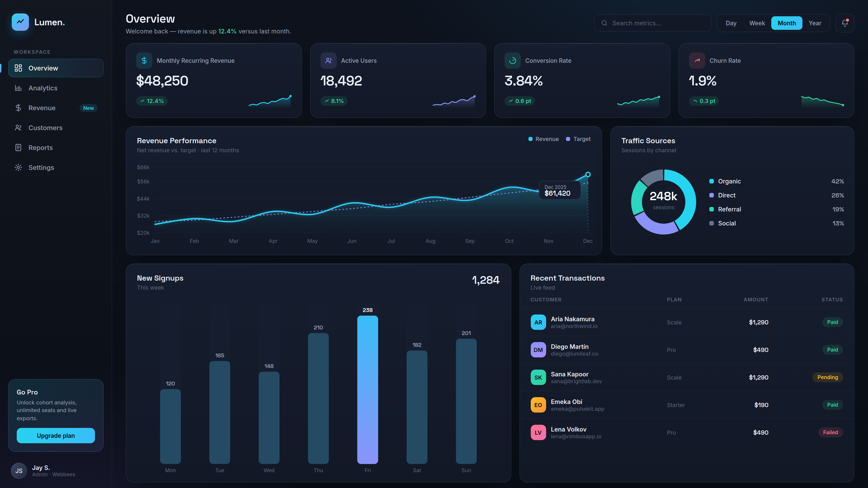Image resolution: width=868 pixels, height=488 pixels.
Task: Click the users icon on Active Users card
Action: pos(328,61)
